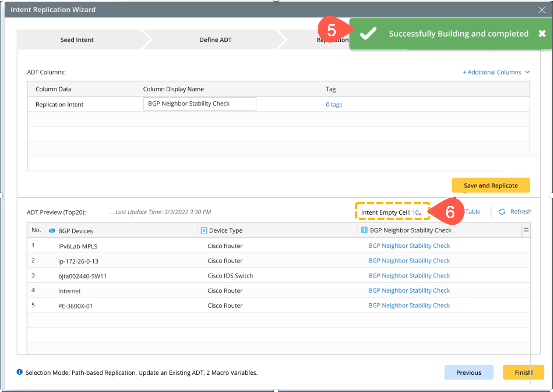Viewport: 553px width, 392px height.
Task: Click the green success checkmark icon
Action: [x=368, y=34]
